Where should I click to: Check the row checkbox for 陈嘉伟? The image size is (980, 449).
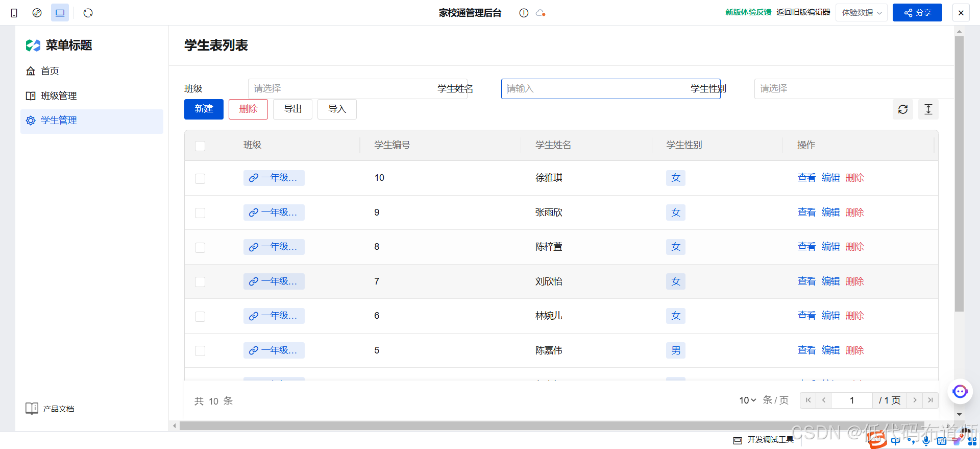[x=200, y=351]
